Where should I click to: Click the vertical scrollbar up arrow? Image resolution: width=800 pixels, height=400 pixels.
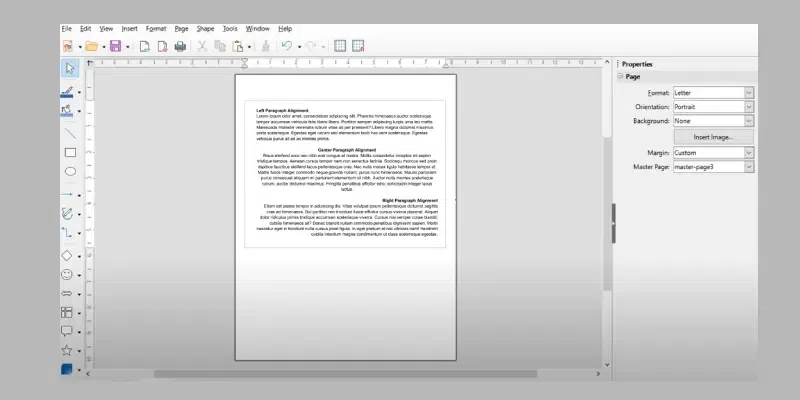point(607,62)
